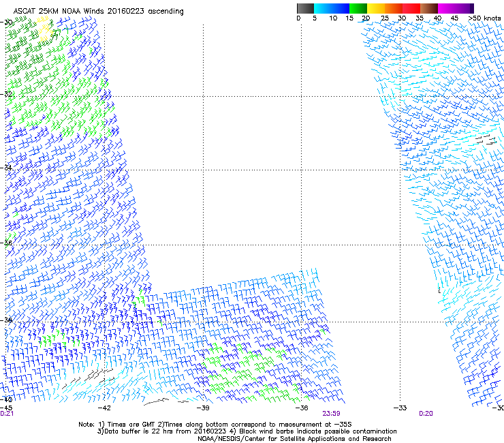The width and height of the screenshot is (504, 443).
Task: Click the purple '23:59' swath time
Action: 332,414
